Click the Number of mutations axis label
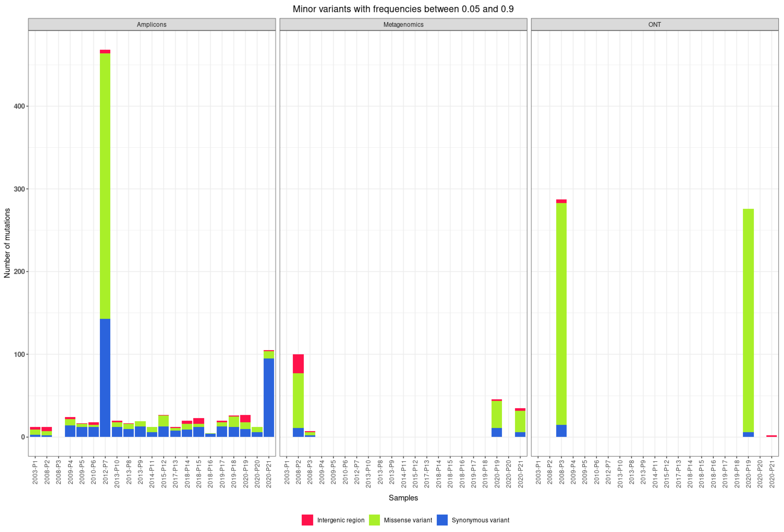The height and width of the screenshot is (532, 784). point(7,243)
